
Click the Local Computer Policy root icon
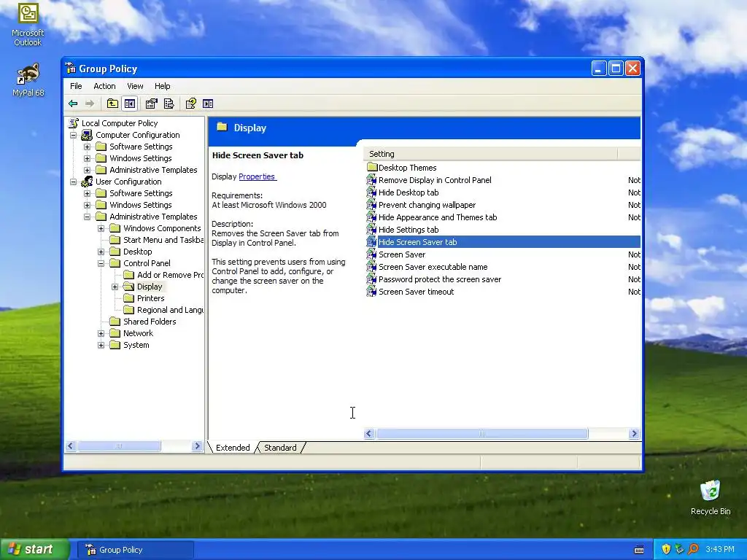[74, 122]
